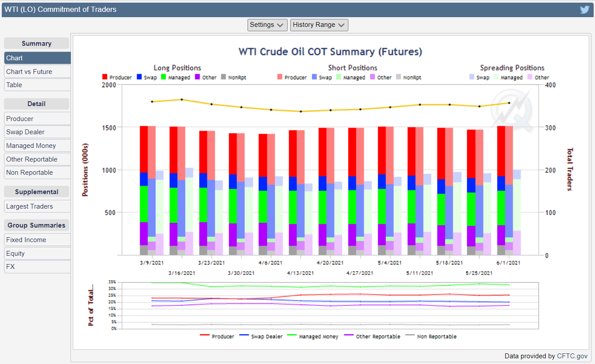Toggle Short Positions Swap legend swatch
The width and height of the screenshot is (595, 364).
[314, 77]
